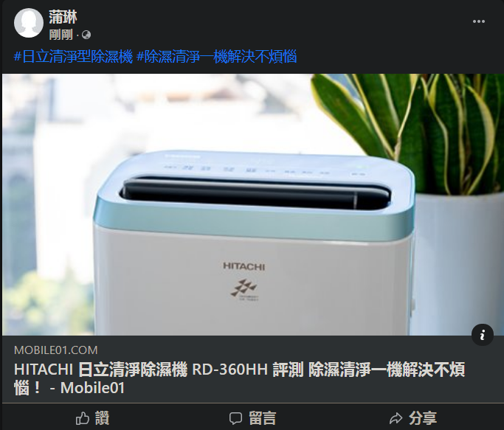Open the Hitachi dehumidifier preview image
This screenshot has height=430, width=504.
pyautogui.click(x=253, y=205)
